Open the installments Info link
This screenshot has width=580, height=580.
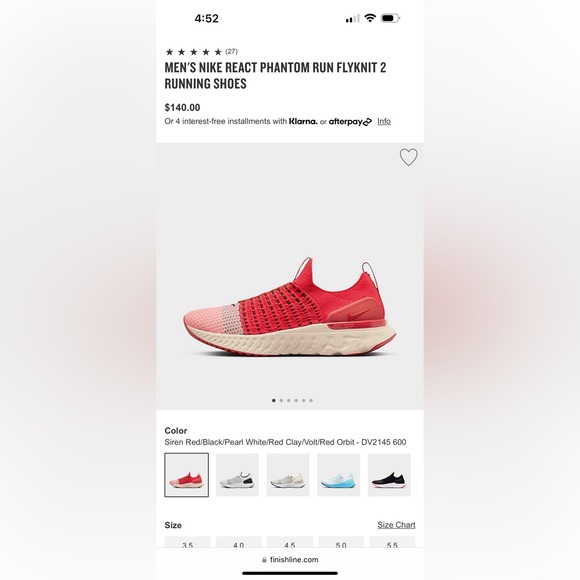(384, 121)
